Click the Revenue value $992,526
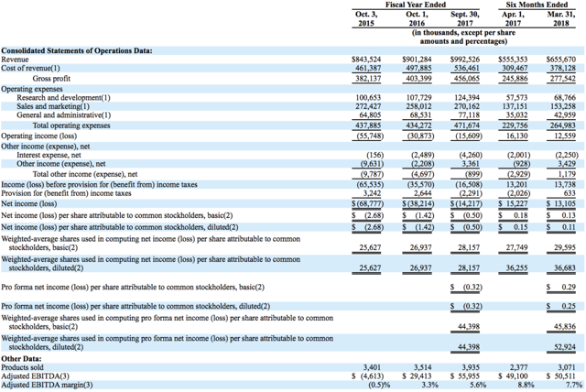 (x=465, y=60)
